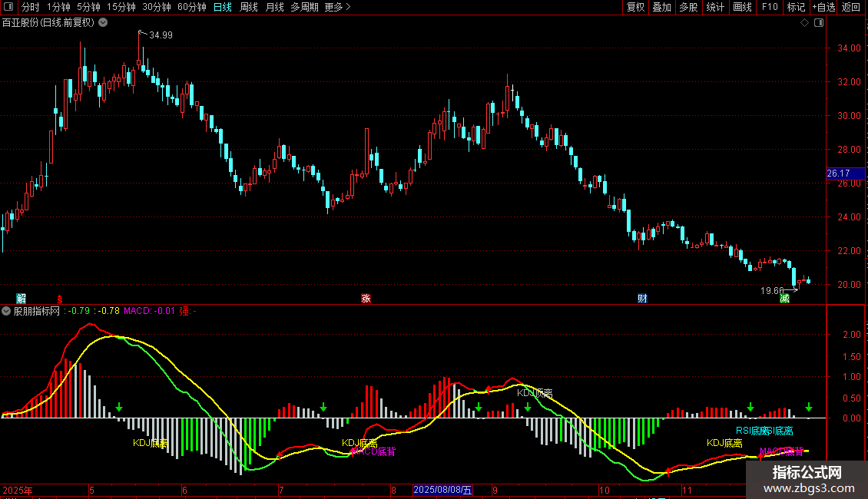
Task: Click the 26.17 price axis label
Action: click(x=845, y=173)
